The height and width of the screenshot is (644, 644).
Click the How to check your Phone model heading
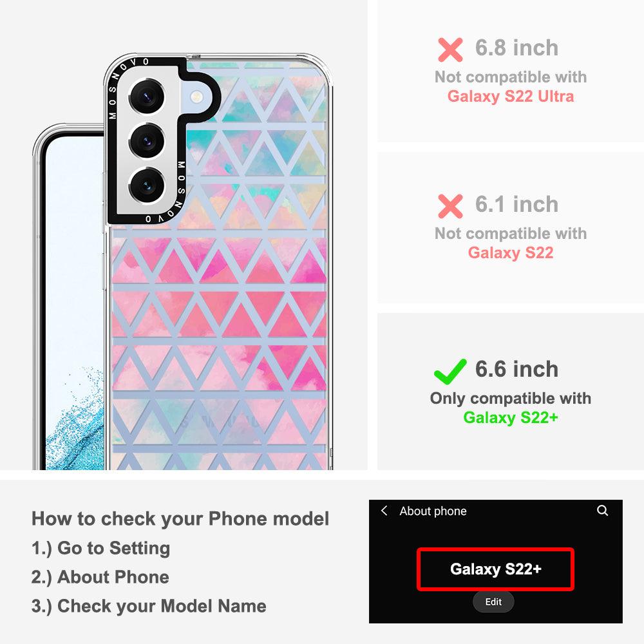(x=180, y=518)
